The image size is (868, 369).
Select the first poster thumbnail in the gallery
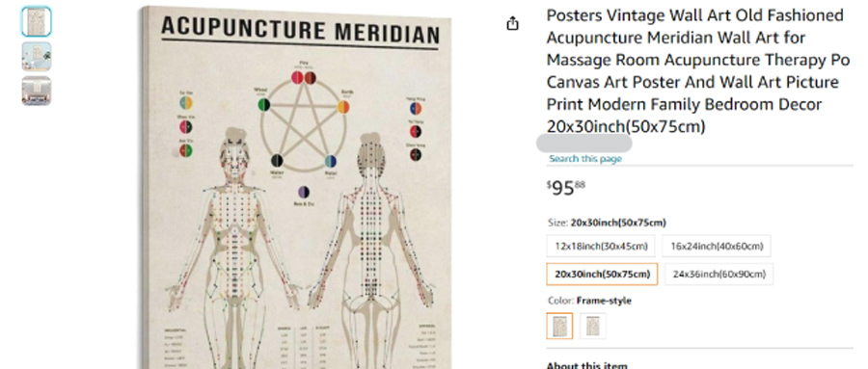(37, 21)
